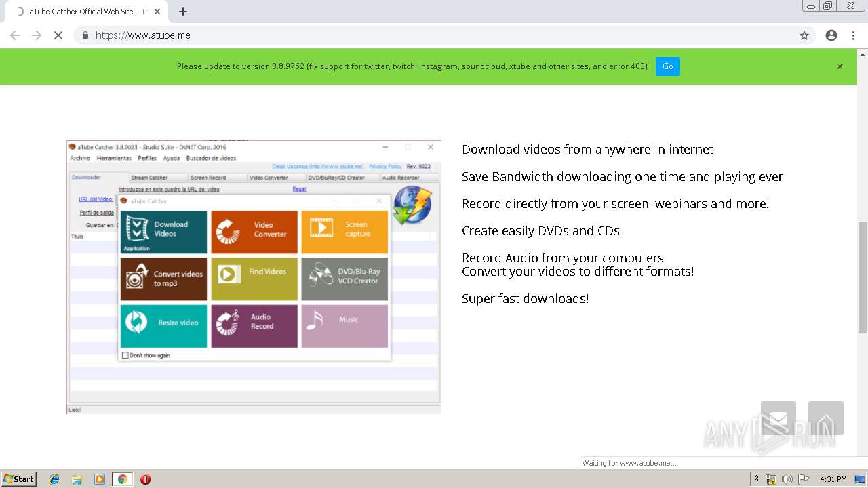Click text 'Create easily DVDs and CDs'

(540, 231)
